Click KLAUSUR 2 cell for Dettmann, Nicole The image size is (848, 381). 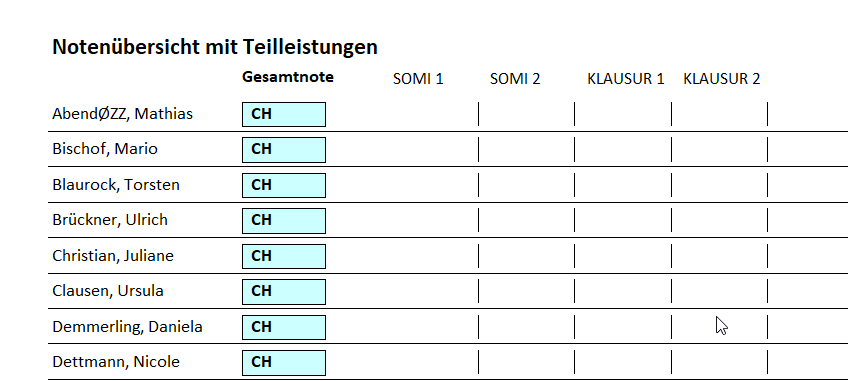pos(719,362)
